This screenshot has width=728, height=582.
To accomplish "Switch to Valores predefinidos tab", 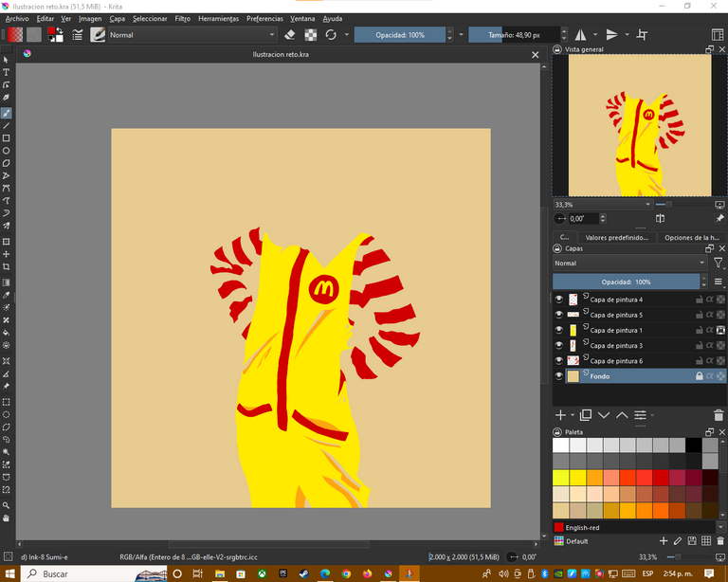I will click(616, 238).
